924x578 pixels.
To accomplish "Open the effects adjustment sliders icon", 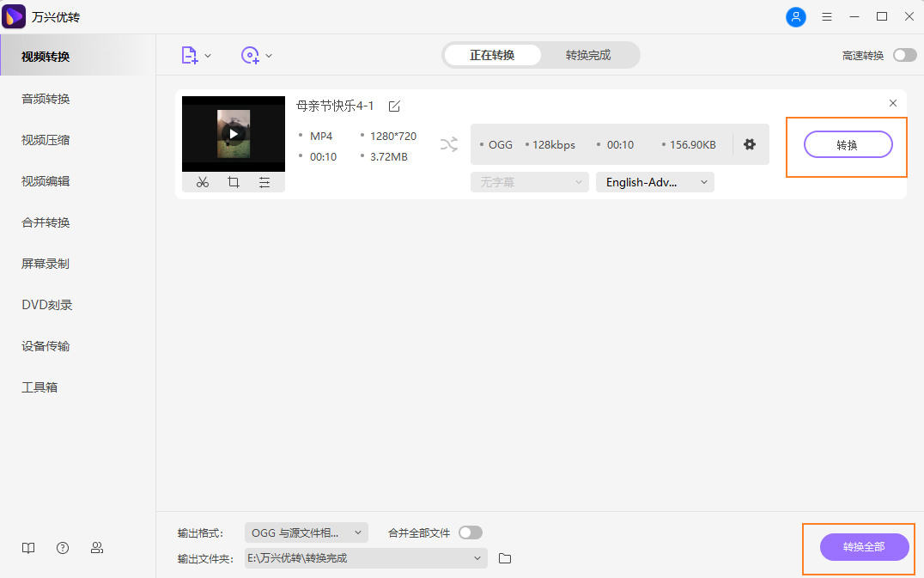I will tap(264, 182).
